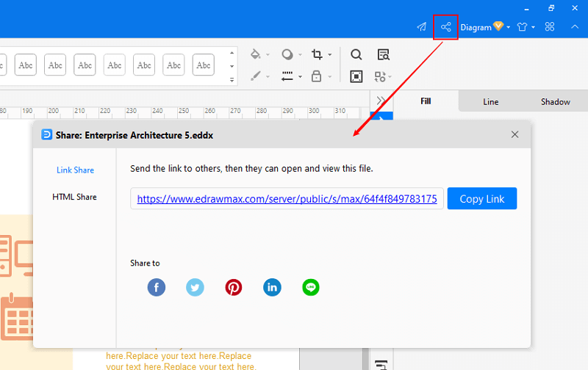
Task: Click the Share icon in title bar
Action: (x=445, y=27)
